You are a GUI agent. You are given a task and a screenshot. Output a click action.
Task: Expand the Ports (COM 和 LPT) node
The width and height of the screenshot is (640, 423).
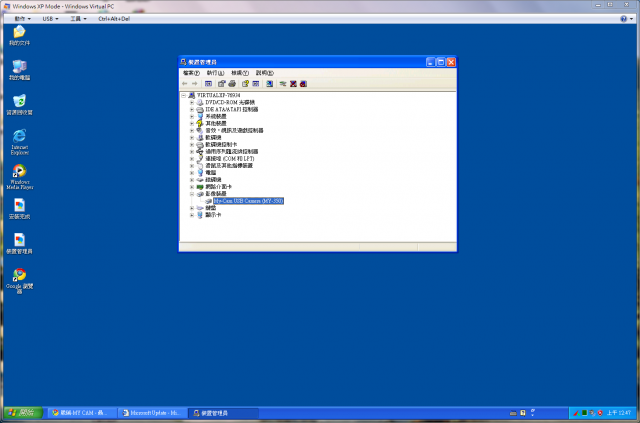pos(192,159)
